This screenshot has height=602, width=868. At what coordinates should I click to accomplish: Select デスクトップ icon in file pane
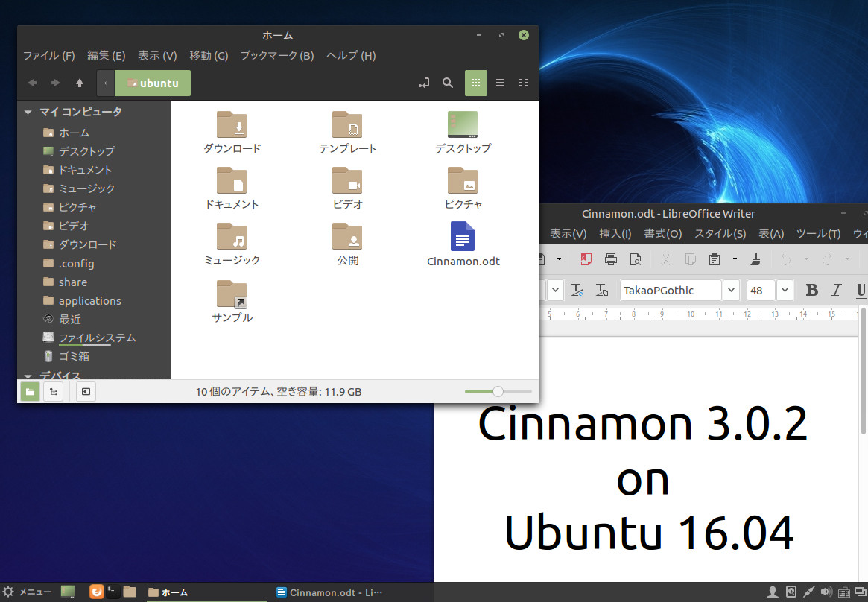(x=463, y=124)
